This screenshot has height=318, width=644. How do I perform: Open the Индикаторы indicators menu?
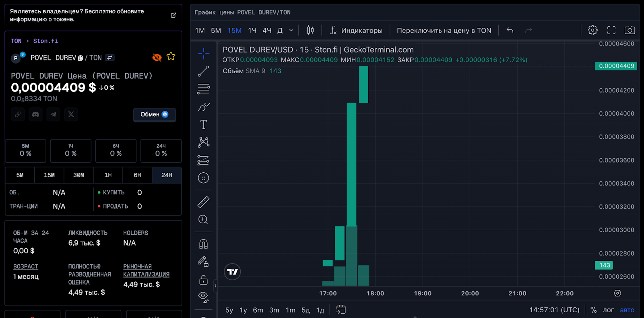point(356,30)
